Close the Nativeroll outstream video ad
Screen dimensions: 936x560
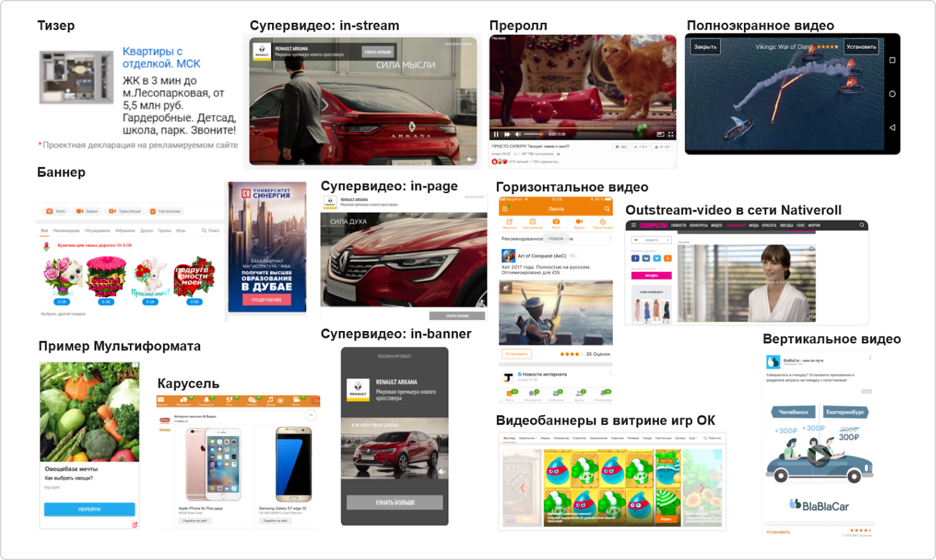(x=812, y=249)
